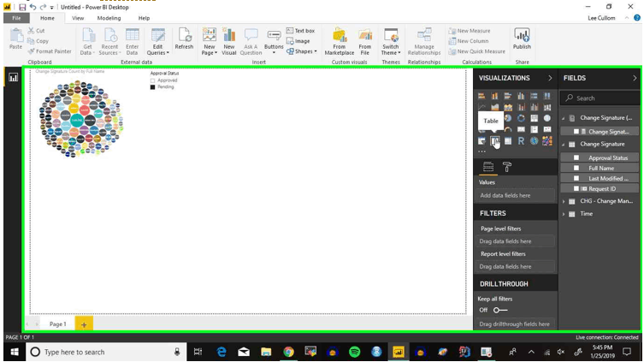This screenshot has height=362, width=644.
Task: Select the Line and clustered column visual
Action: [534, 107]
